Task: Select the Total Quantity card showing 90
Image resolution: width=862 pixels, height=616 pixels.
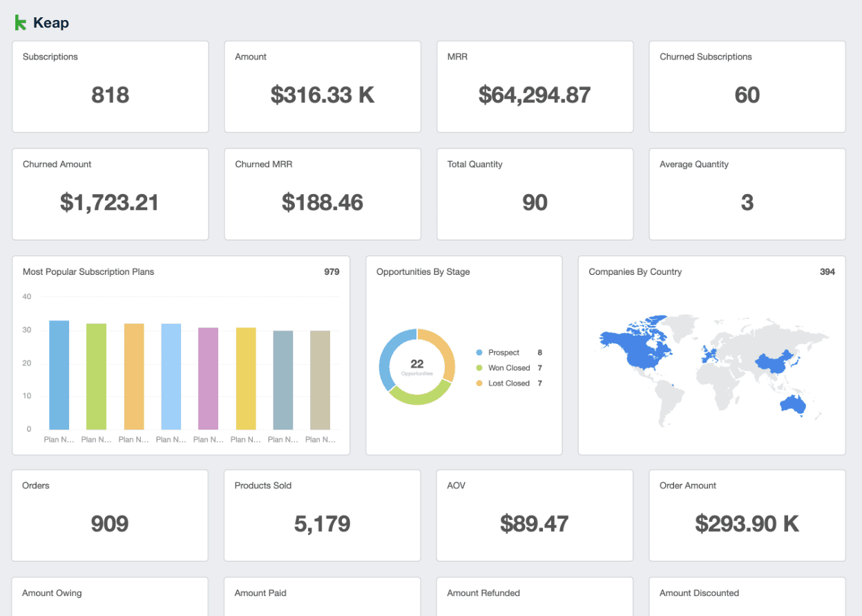Action: tap(535, 194)
